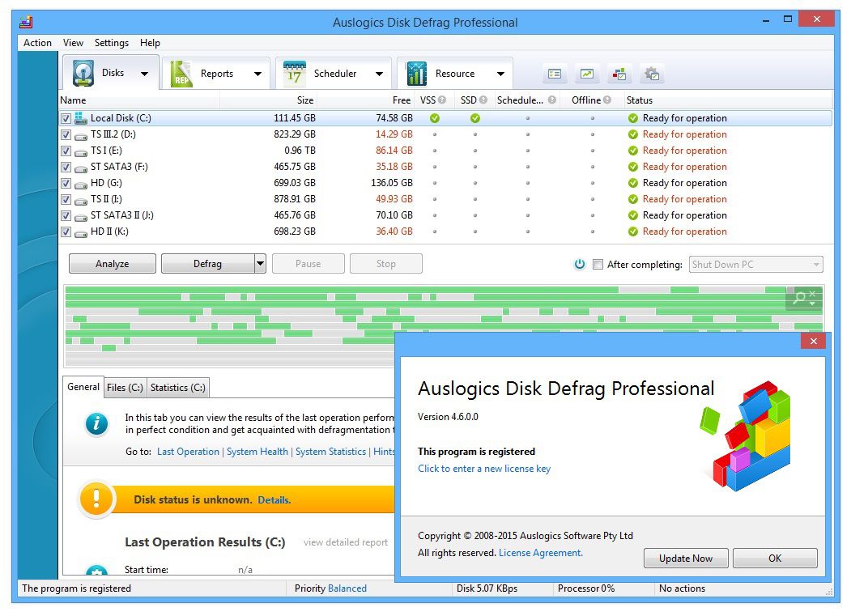Expand the Resource dropdown arrow
The image size is (851, 616).
500,74
